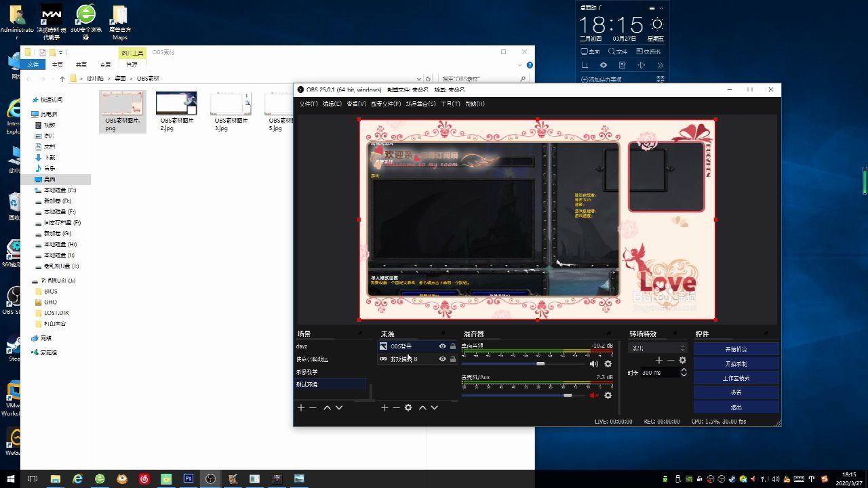Image resolution: width=868 pixels, height=488 pixels.
Task: Click the image source icon beside OBS source
Action: click(383, 346)
